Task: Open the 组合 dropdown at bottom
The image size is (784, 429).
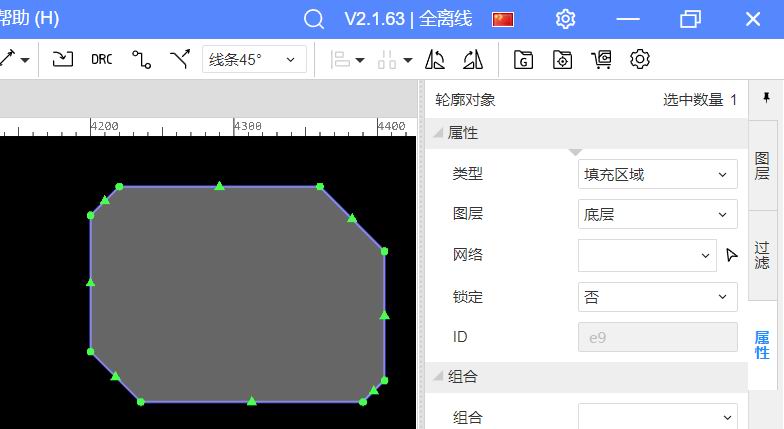Action: (x=658, y=416)
